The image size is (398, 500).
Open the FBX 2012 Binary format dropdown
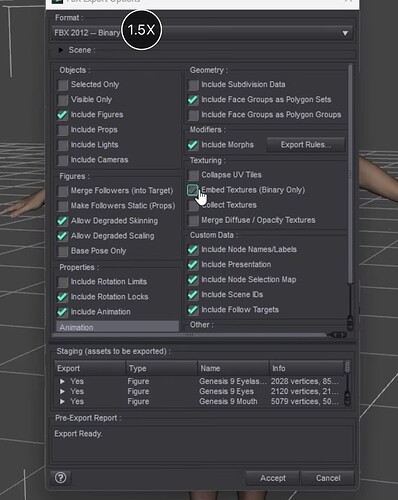[202, 33]
